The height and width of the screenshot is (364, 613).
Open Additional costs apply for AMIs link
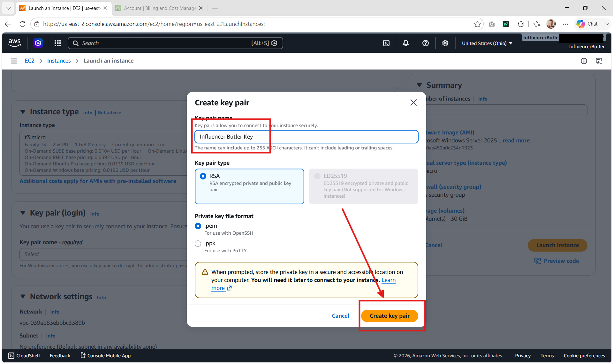click(98, 181)
